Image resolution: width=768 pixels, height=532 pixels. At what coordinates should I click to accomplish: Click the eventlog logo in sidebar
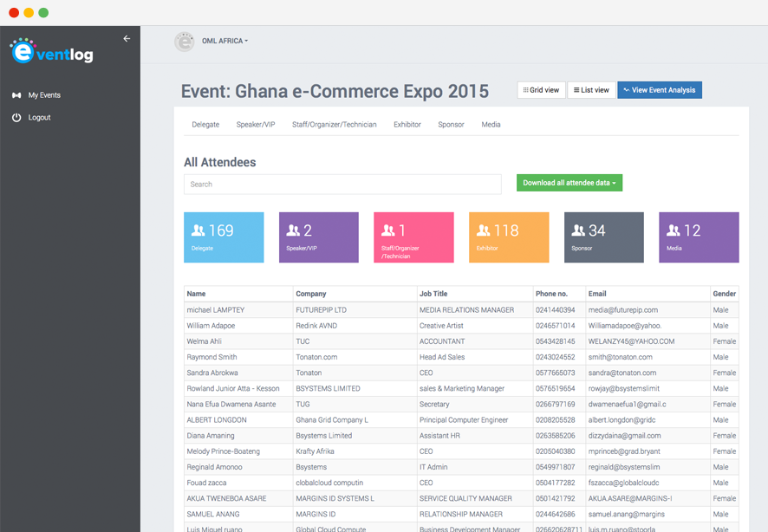(x=51, y=51)
